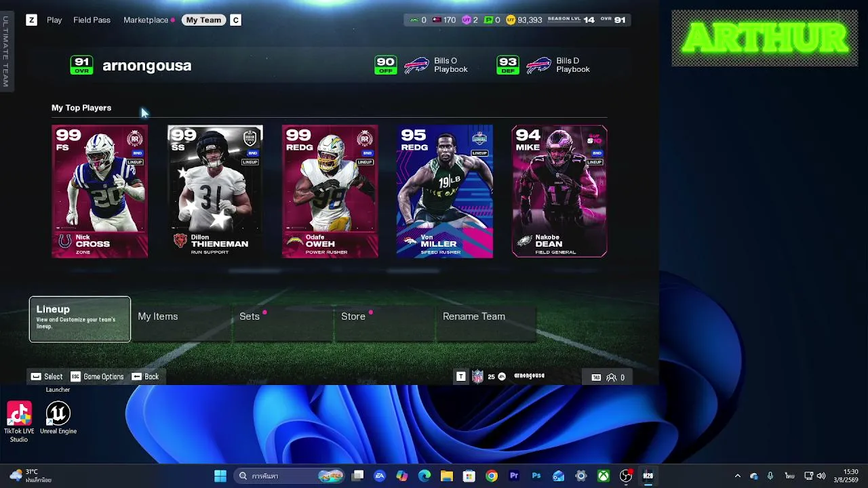Click the team name arnongousa

(146, 66)
